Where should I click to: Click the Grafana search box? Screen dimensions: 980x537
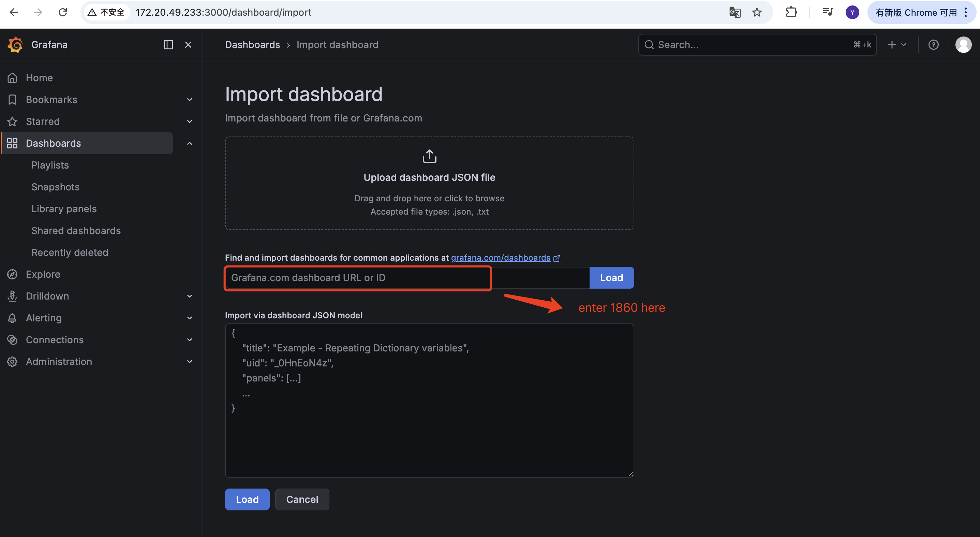click(x=757, y=45)
